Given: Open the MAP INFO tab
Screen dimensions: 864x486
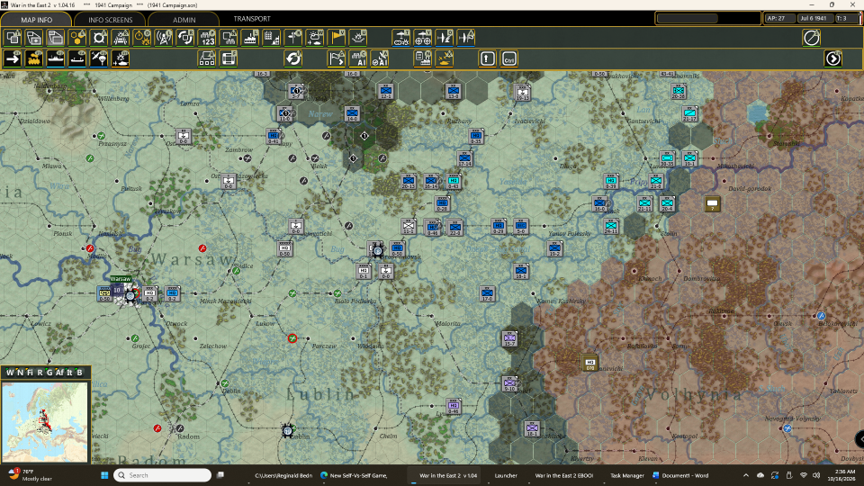Looking at the screenshot, I should pos(36,19).
